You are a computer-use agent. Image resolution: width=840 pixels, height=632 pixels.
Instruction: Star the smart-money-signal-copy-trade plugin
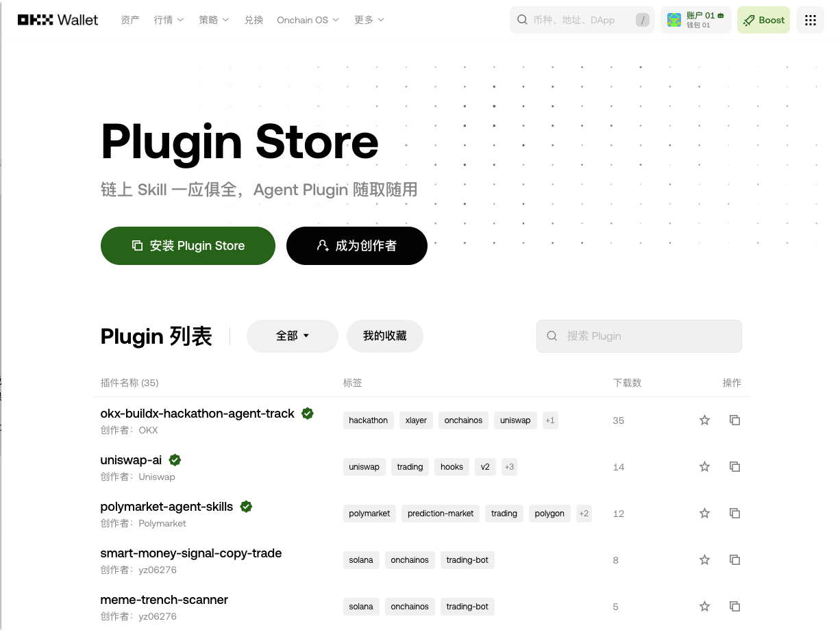tap(704, 559)
